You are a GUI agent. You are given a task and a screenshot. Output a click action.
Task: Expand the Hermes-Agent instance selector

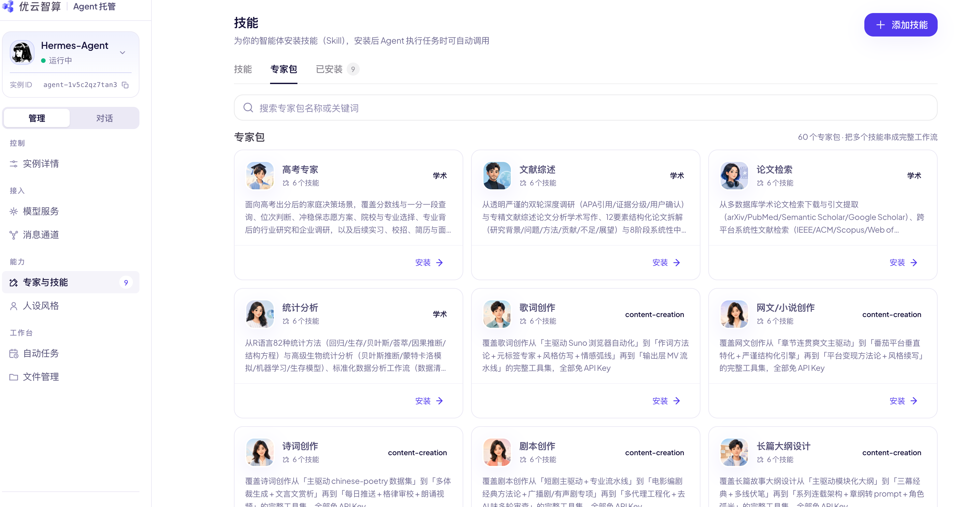122,52
